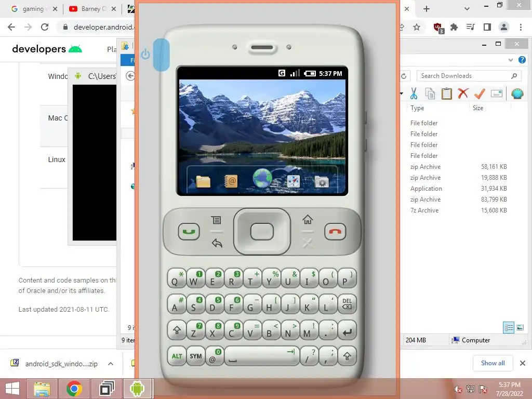The height and width of the screenshot is (399, 532).
Task: Expand android_sdk download item menu
Action: 111,364
